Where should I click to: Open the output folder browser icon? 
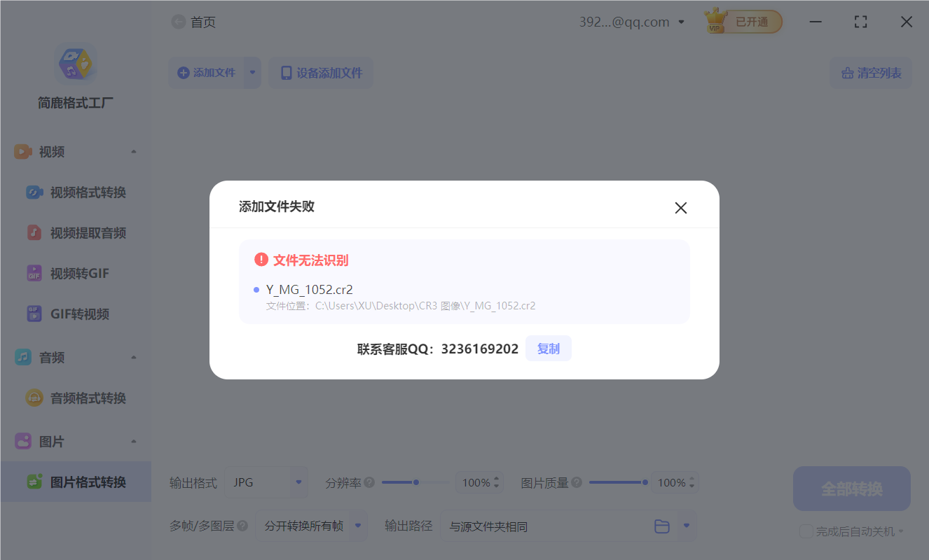(x=662, y=526)
